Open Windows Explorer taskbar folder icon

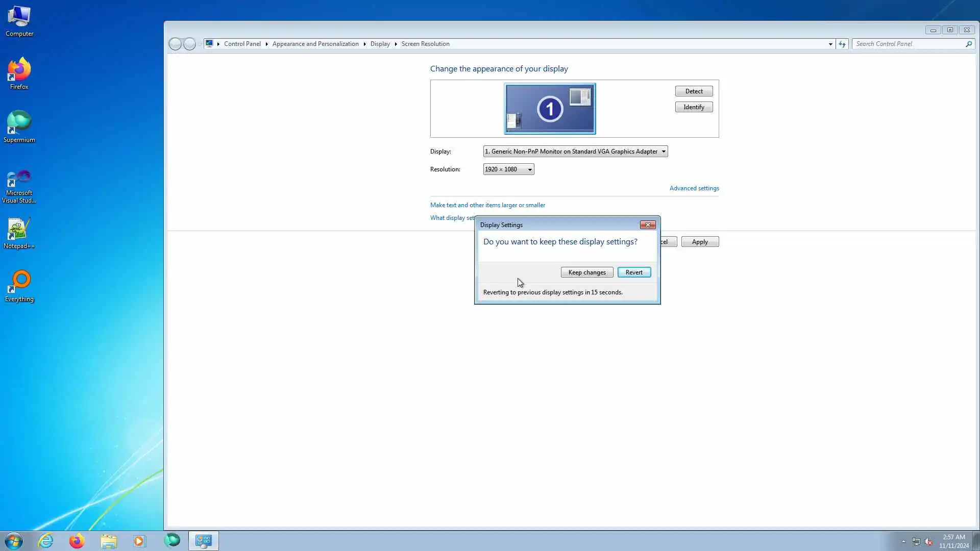point(108,541)
